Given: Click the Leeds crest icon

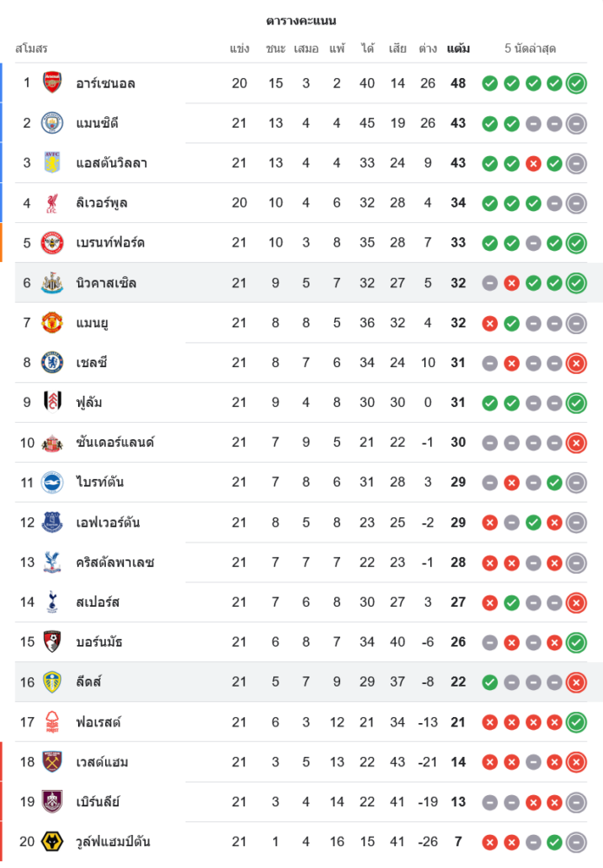Looking at the screenshot, I should 53,682.
